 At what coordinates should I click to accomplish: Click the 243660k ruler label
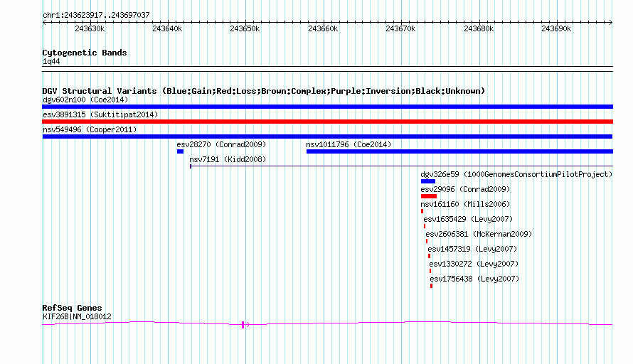click(323, 28)
